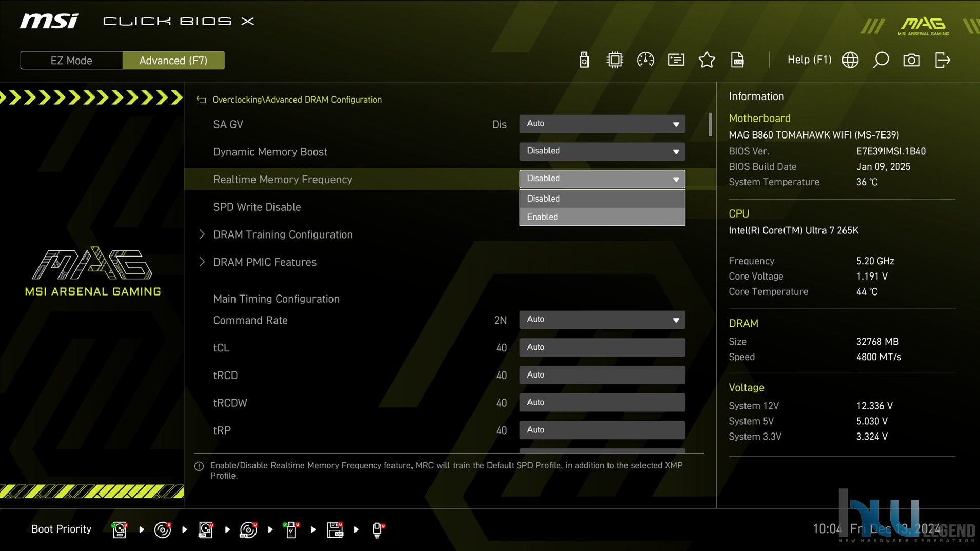Click the DRAM heading in Information
This screenshot has width=980, height=551.
point(743,323)
